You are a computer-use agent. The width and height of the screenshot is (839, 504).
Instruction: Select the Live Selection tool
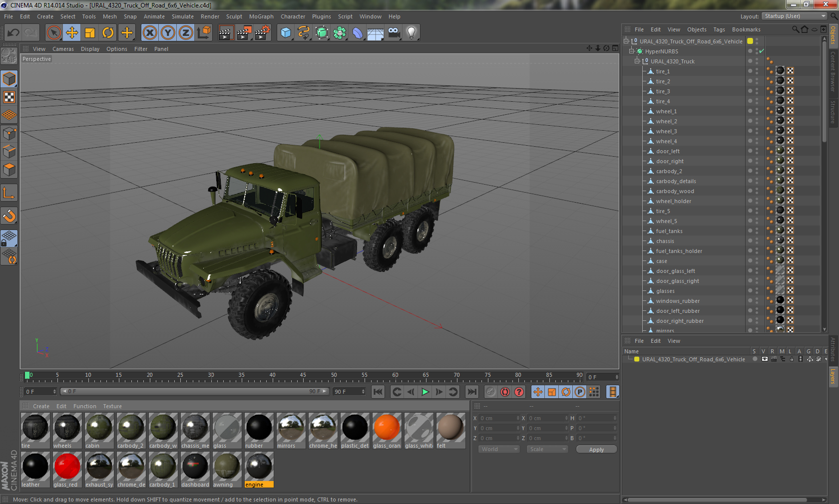click(53, 33)
